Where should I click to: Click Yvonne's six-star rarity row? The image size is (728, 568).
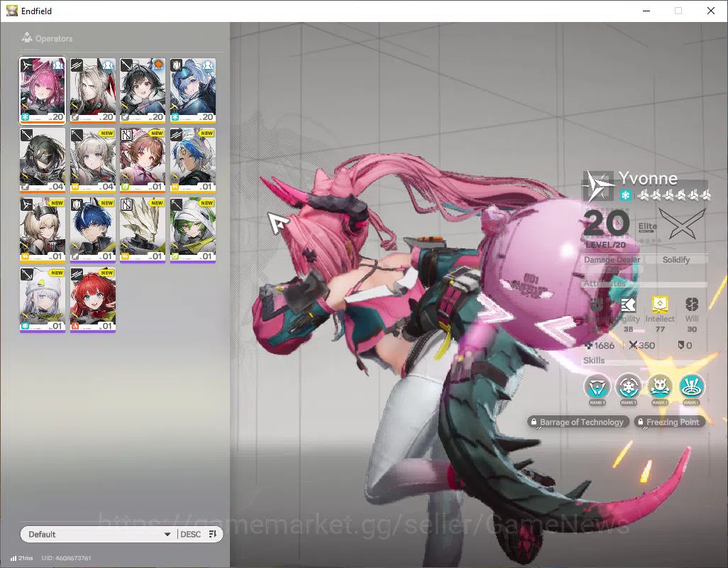click(673, 195)
